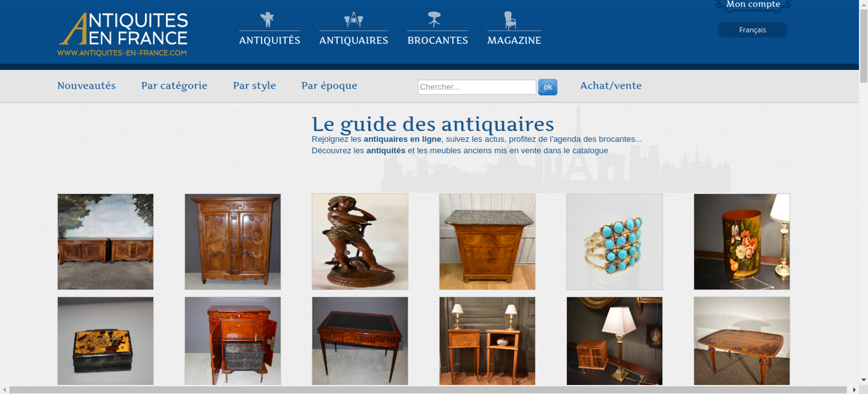Image resolution: width=868 pixels, height=394 pixels.
Task: Click the cherub icon above Antiquités
Action: click(267, 20)
